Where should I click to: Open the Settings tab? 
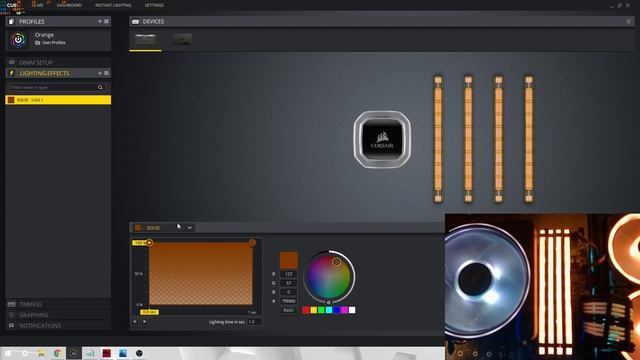154,5
